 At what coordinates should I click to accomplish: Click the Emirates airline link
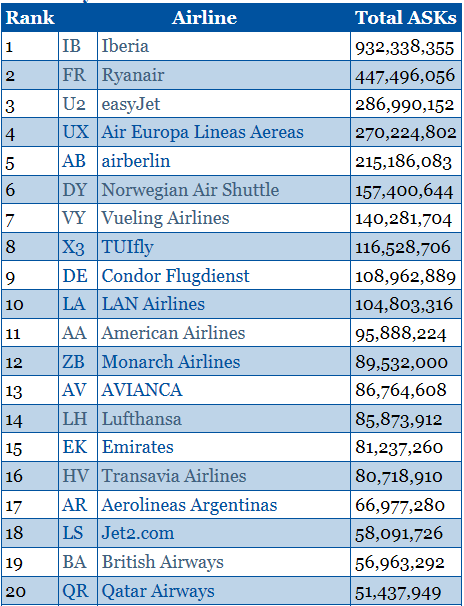point(138,448)
